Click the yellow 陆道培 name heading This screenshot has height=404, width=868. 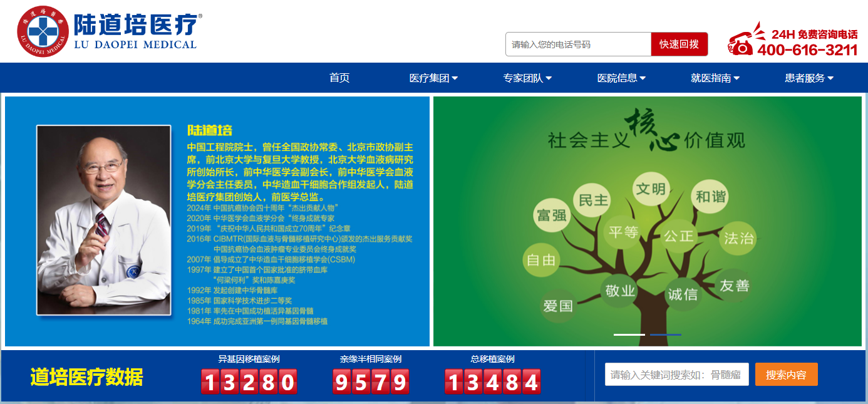tap(210, 130)
